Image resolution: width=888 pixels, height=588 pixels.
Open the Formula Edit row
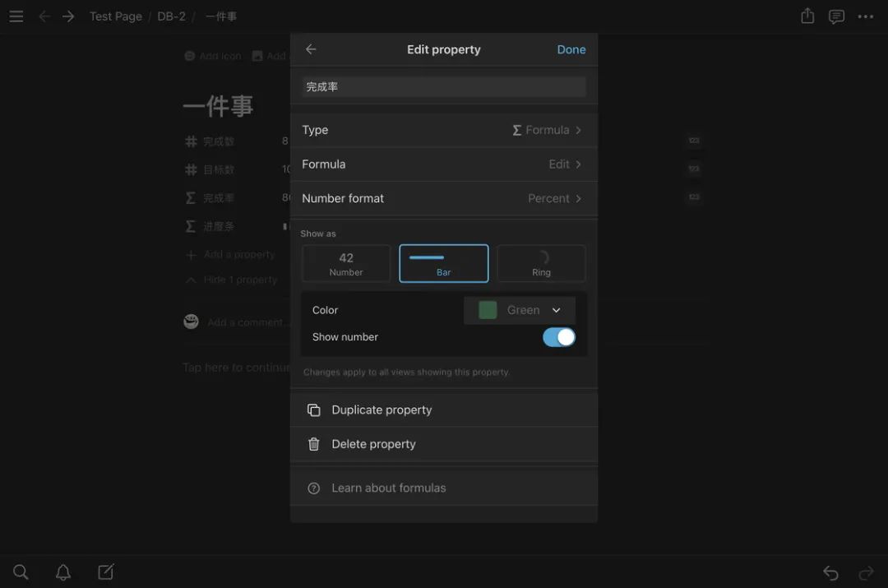(x=444, y=164)
